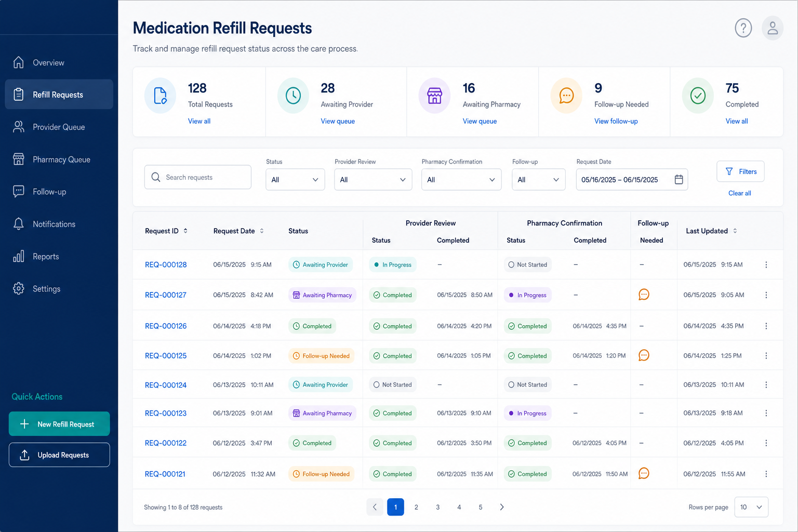Open the help question mark icon

pos(743,28)
